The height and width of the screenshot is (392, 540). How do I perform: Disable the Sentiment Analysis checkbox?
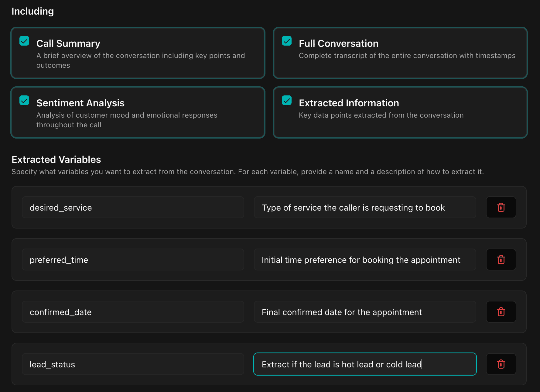(x=24, y=100)
